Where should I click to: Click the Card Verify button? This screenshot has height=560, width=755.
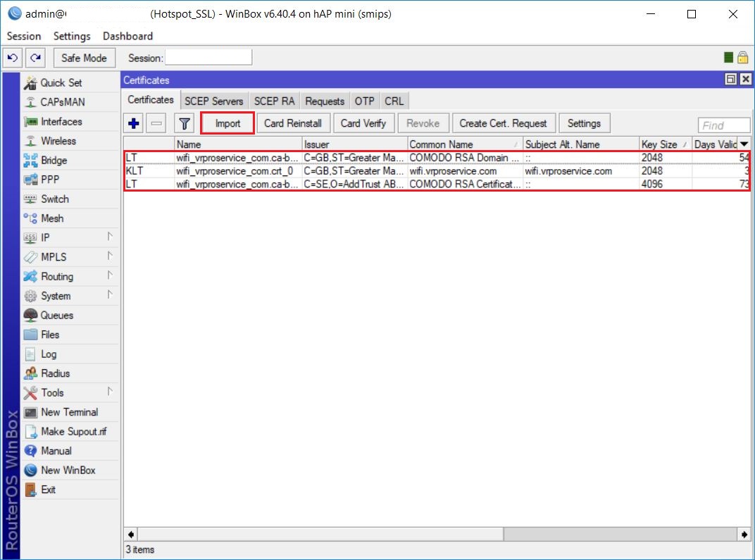point(363,123)
